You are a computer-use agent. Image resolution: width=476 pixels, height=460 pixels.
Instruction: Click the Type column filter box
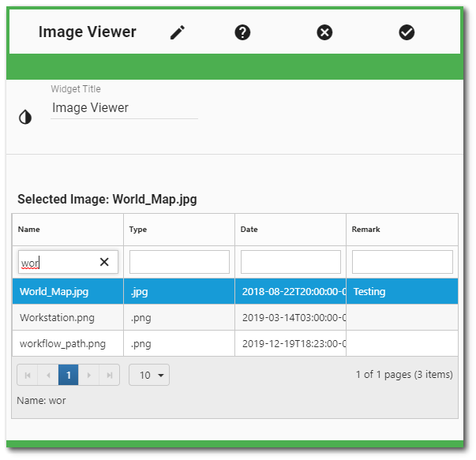[x=179, y=262]
